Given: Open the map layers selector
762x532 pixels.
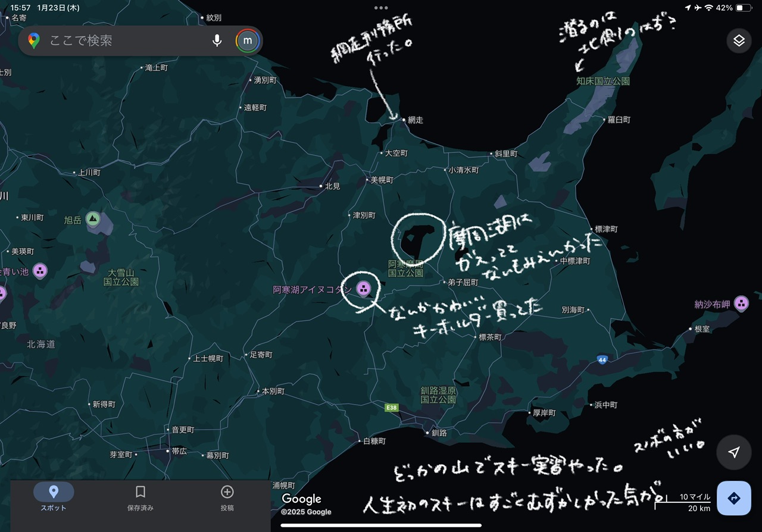Looking at the screenshot, I should pyautogui.click(x=739, y=40).
